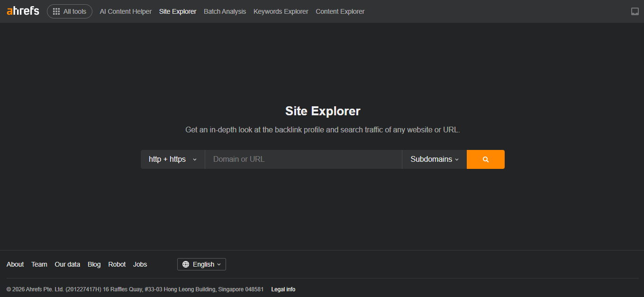This screenshot has height=297, width=644.
Task: Open the All tools grid menu
Action: tap(70, 11)
